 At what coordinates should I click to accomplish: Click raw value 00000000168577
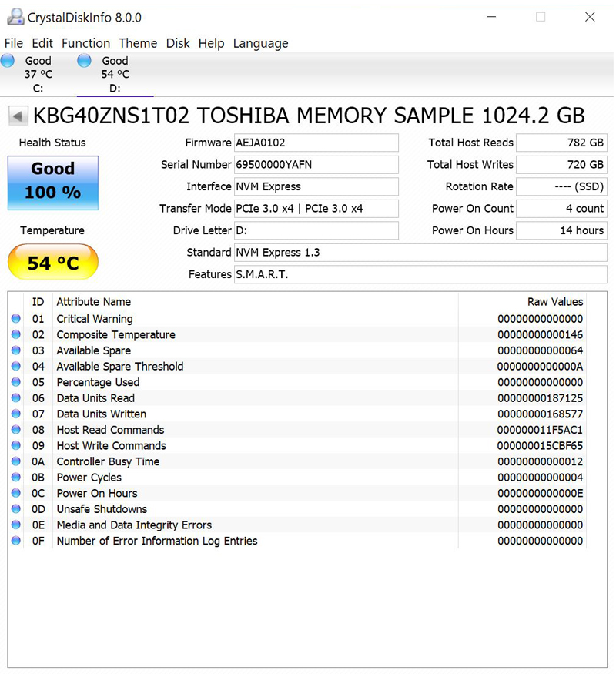[540, 414]
